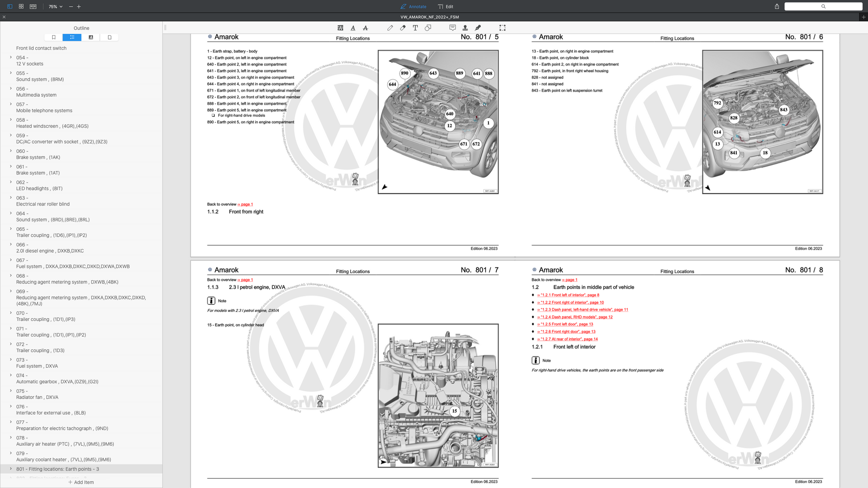Show outline tab in sidebar
Image resolution: width=868 pixels, height=488 pixels.
[72, 37]
